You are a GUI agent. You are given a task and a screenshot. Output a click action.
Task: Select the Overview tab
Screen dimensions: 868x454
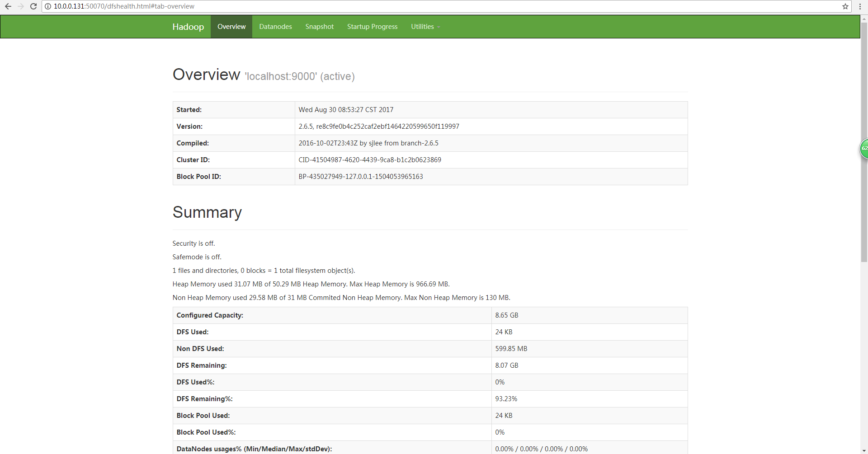tap(231, 27)
